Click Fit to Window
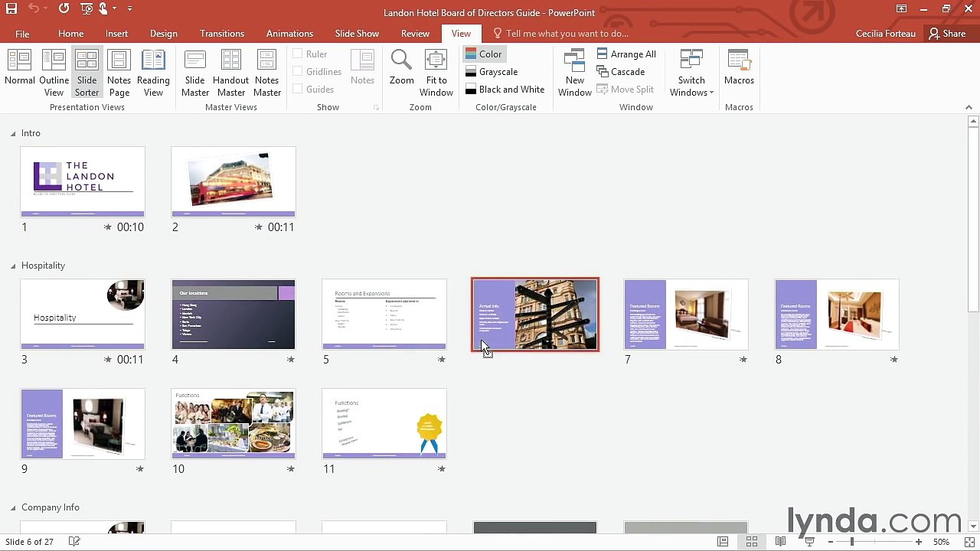Screen dimensions: 980x551 (x=436, y=73)
